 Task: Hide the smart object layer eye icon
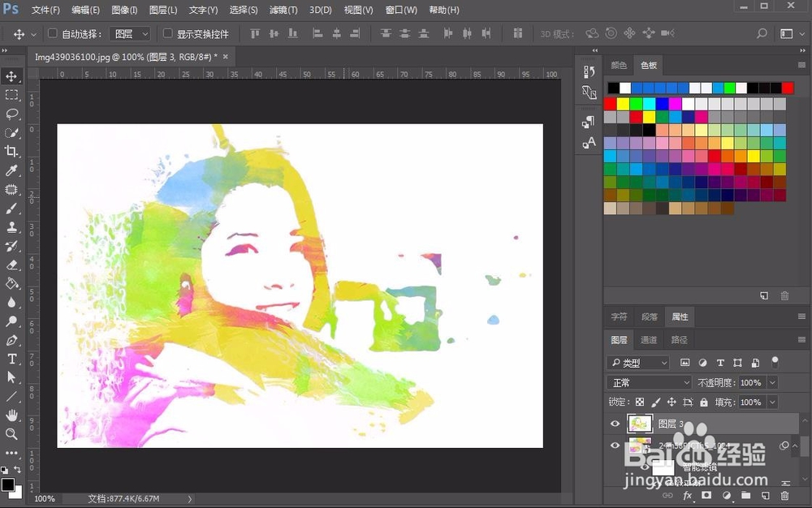[x=615, y=446]
